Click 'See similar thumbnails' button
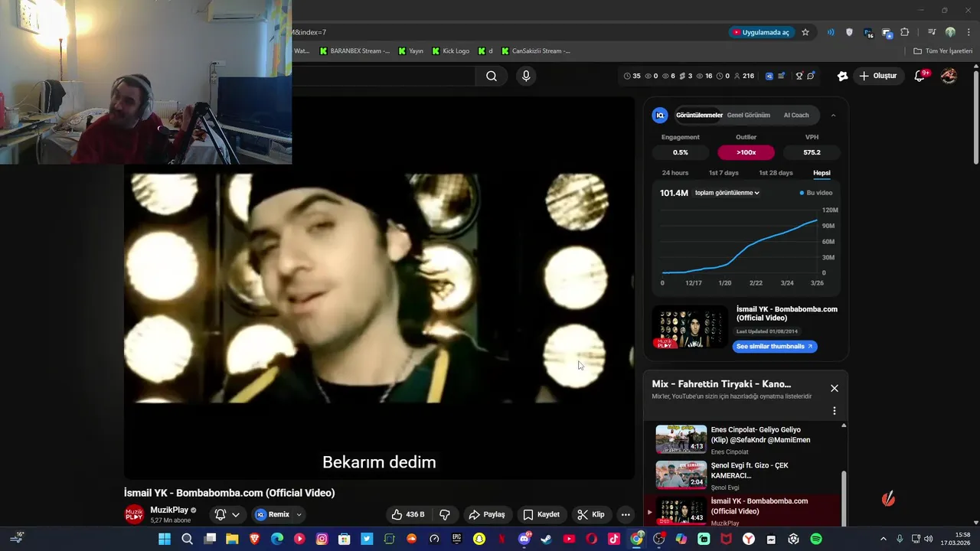 [x=774, y=346]
